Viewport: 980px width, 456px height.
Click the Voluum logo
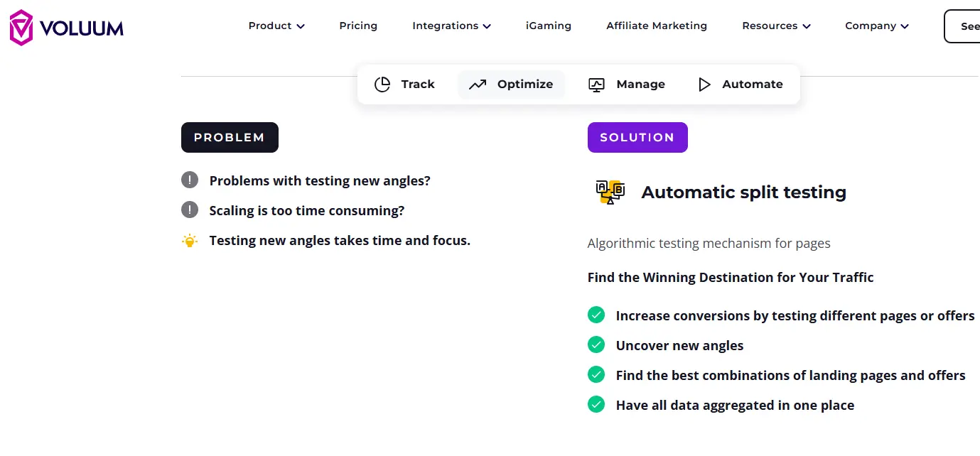66,28
